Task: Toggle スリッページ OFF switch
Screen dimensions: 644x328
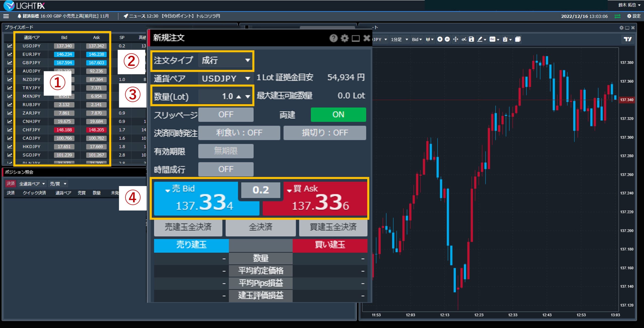Action: (226, 115)
